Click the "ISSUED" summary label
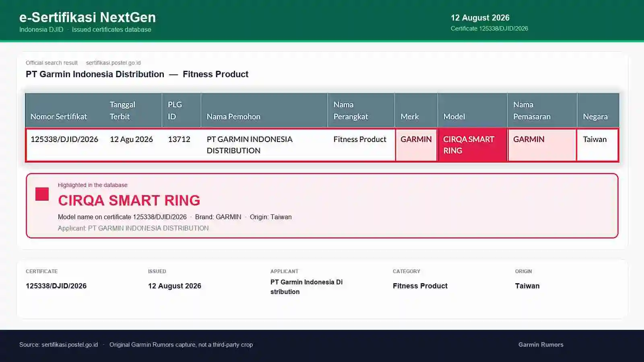 (x=157, y=271)
